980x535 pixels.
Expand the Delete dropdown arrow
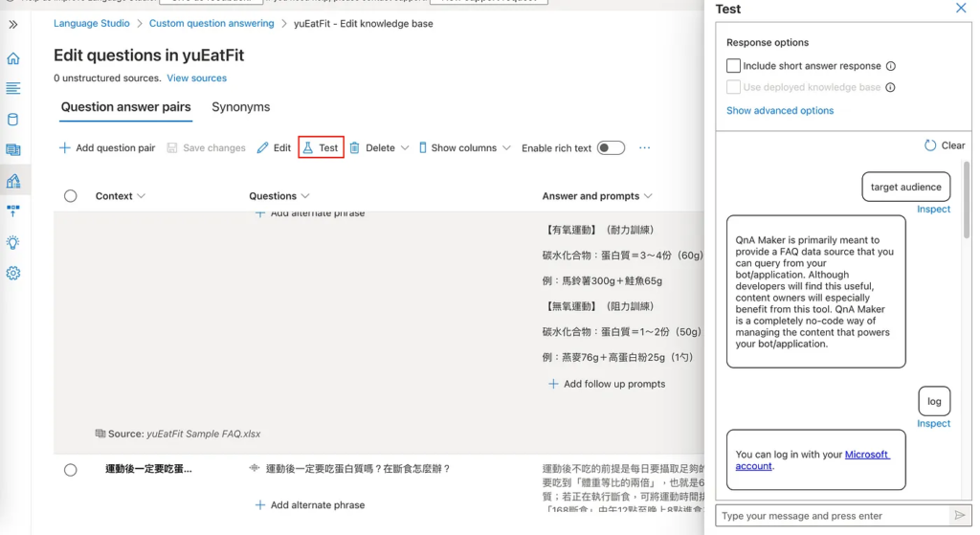coord(405,148)
